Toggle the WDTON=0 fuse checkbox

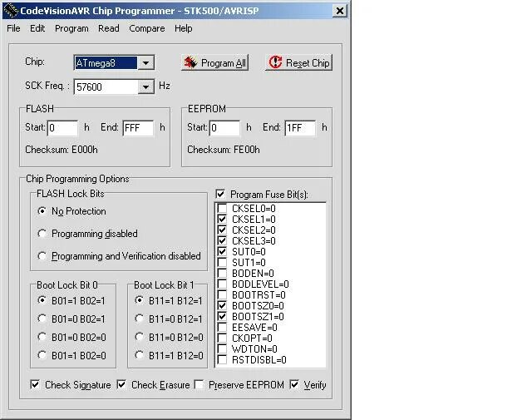(x=222, y=348)
